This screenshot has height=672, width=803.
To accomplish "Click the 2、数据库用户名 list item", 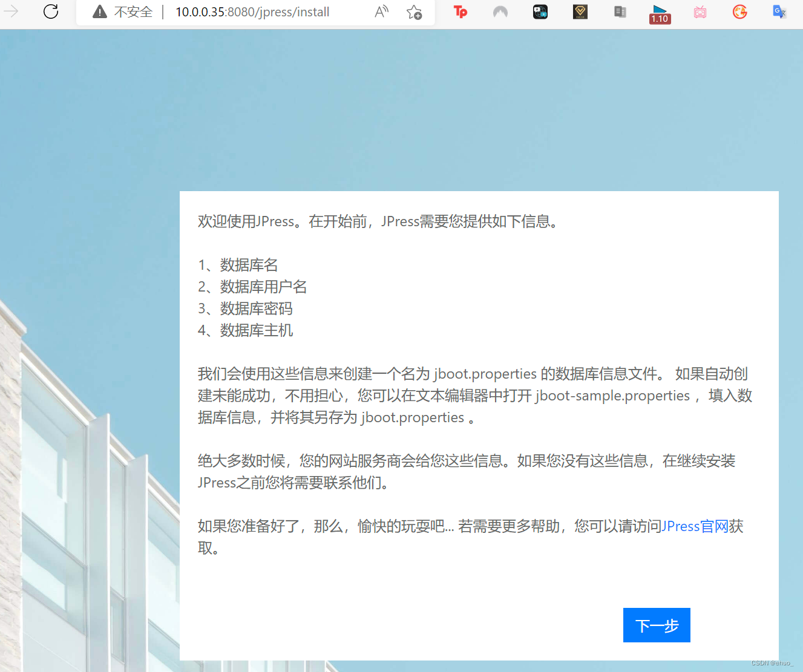I will [x=252, y=287].
